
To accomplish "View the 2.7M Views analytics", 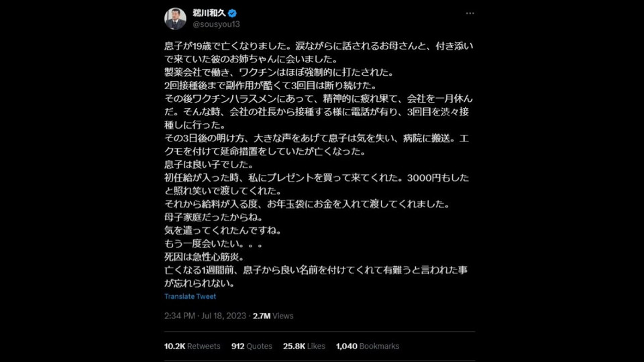I will coord(273,316).
